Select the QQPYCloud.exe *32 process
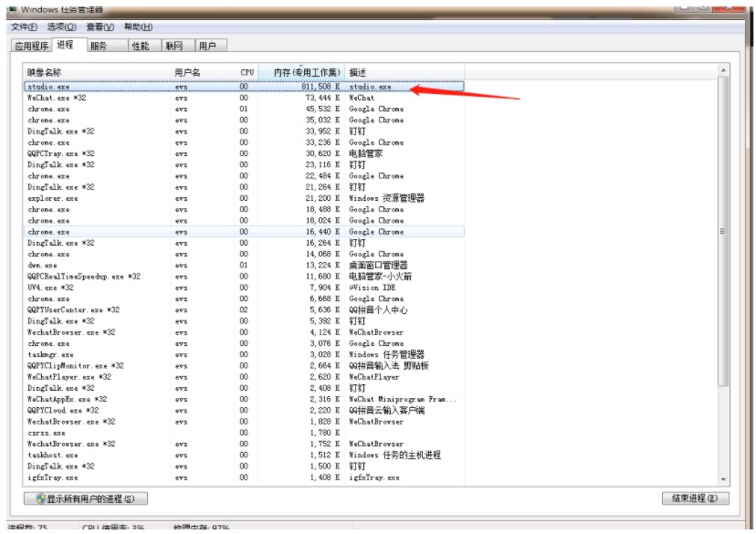The width and height of the screenshot is (756, 534). coord(244,411)
